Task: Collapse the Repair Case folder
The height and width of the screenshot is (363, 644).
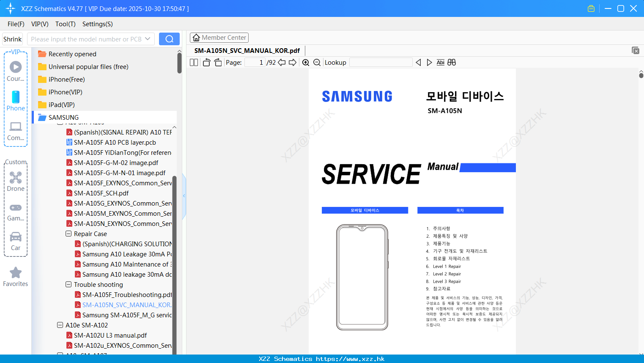Action: [x=69, y=234]
